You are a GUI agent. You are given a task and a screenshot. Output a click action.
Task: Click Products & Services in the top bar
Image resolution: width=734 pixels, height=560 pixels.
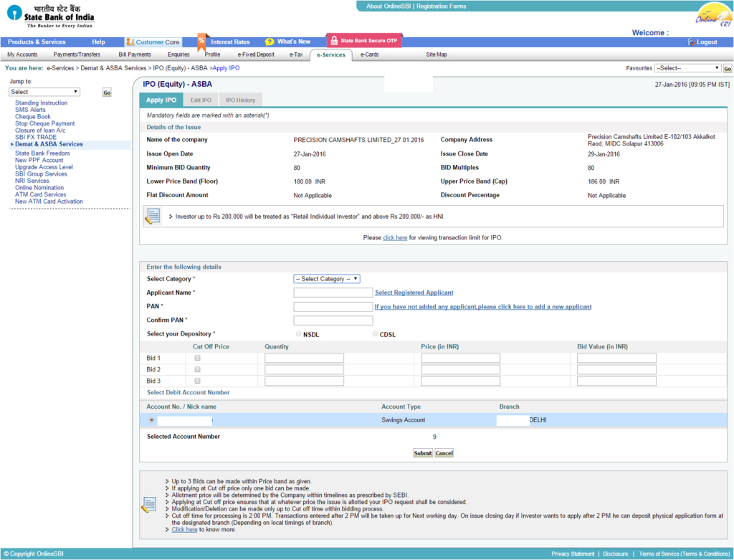[37, 42]
